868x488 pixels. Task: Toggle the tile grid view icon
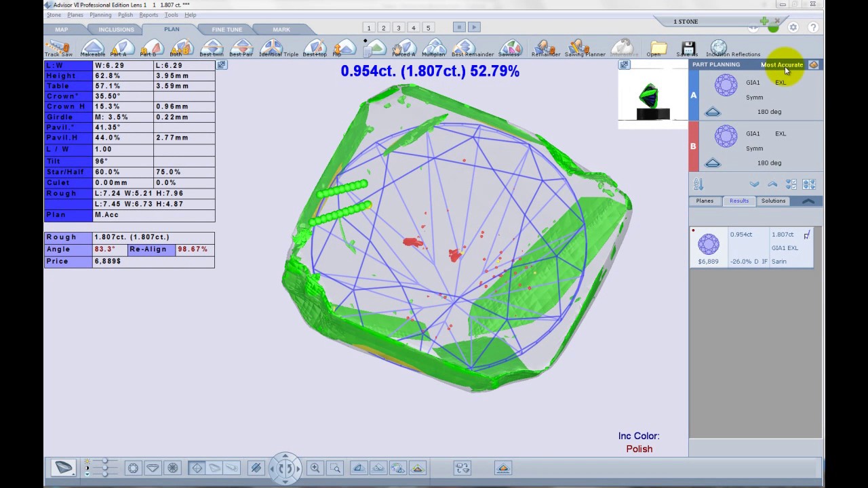point(809,184)
